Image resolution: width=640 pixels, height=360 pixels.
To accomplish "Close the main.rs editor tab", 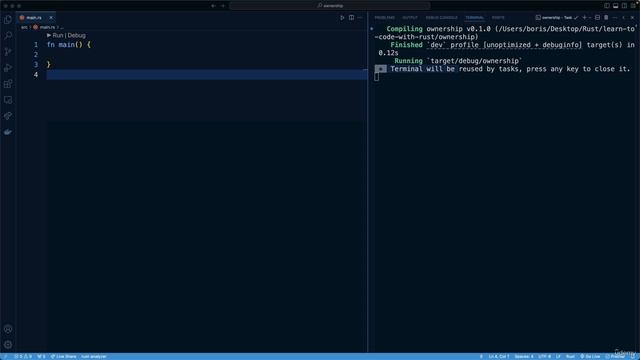I will (51, 18).
